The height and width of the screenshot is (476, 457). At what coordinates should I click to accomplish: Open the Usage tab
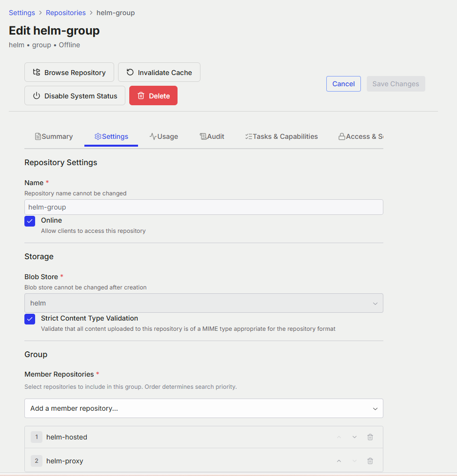163,136
